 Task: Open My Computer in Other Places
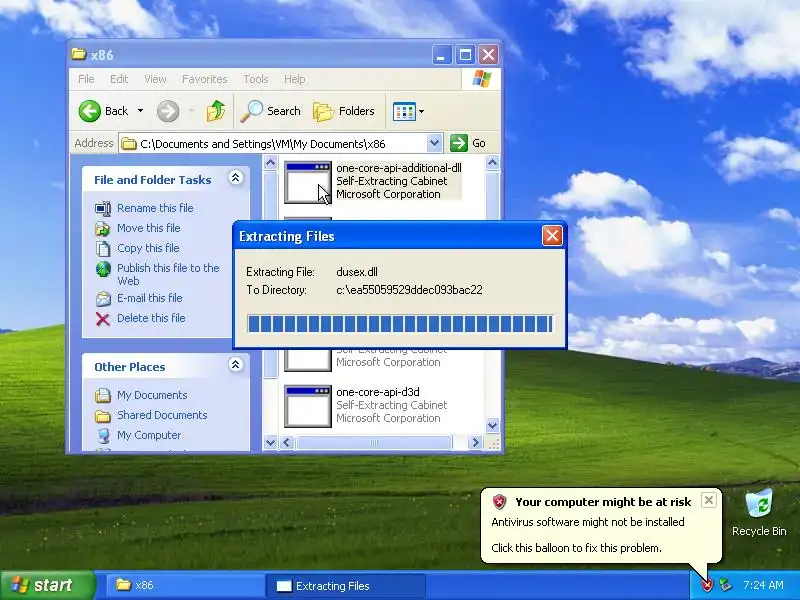click(x=149, y=435)
